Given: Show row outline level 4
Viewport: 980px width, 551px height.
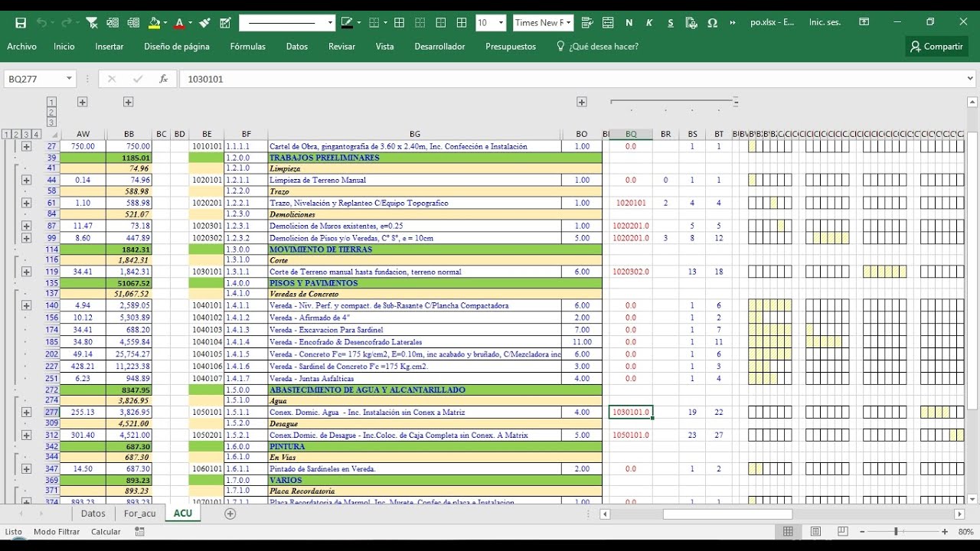Looking at the screenshot, I should click(x=36, y=135).
